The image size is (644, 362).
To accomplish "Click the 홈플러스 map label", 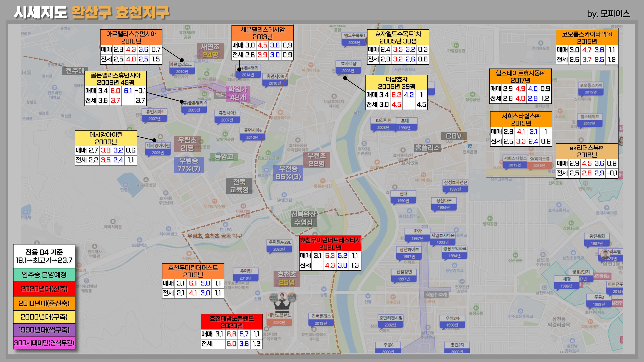I will 427,148.
